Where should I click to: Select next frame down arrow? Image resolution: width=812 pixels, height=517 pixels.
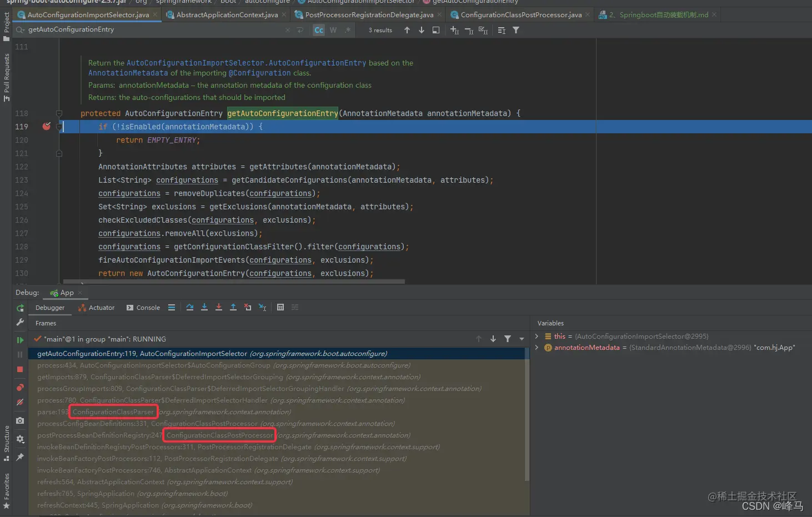click(x=493, y=339)
